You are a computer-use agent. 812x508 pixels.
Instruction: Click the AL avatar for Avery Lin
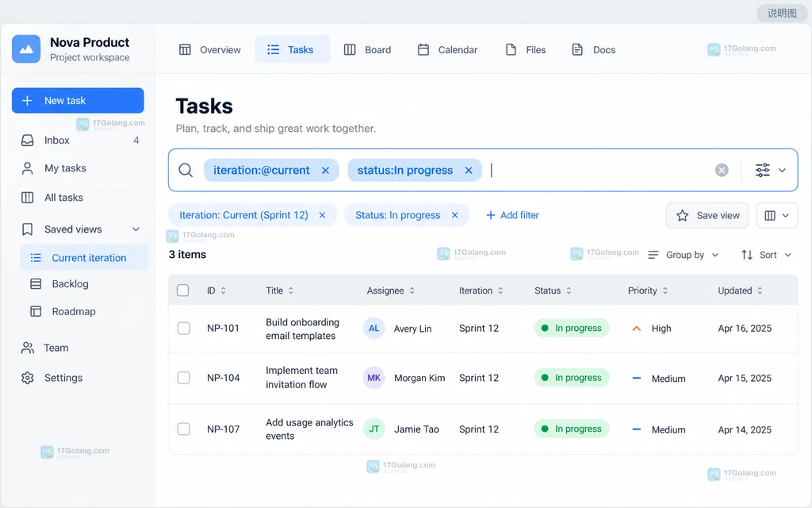[x=374, y=328]
